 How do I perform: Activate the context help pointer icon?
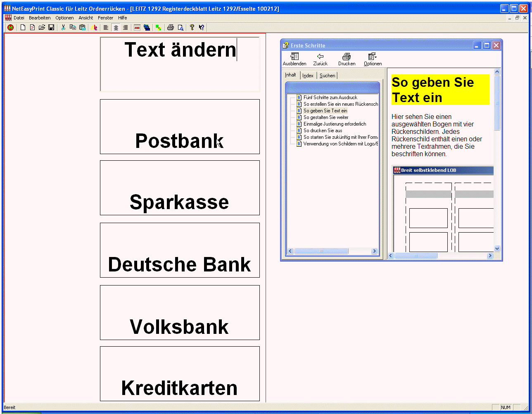(x=202, y=27)
